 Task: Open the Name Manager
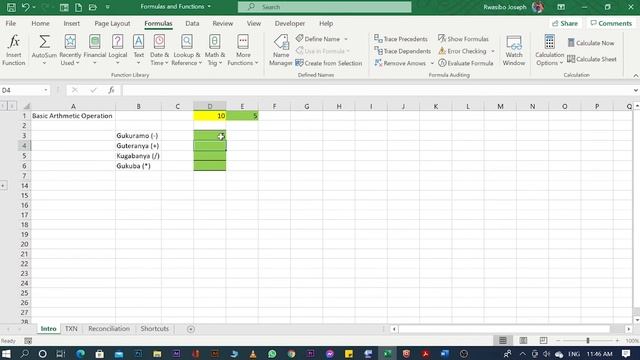[x=281, y=50]
